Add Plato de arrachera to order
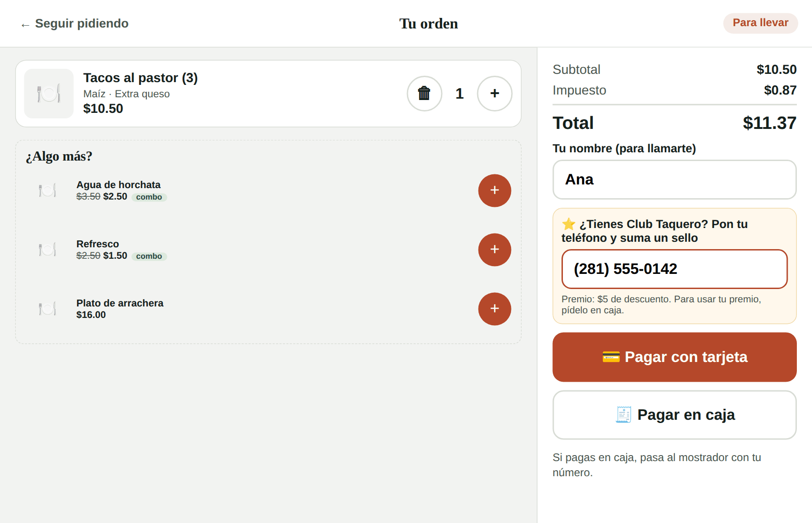The image size is (812, 523). tap(495, 309)
